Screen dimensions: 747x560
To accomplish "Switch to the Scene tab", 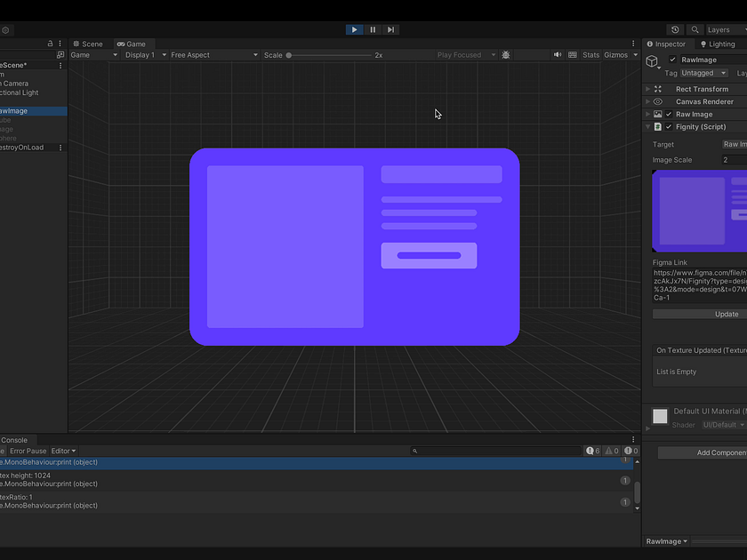I will [x=88, y=43].
